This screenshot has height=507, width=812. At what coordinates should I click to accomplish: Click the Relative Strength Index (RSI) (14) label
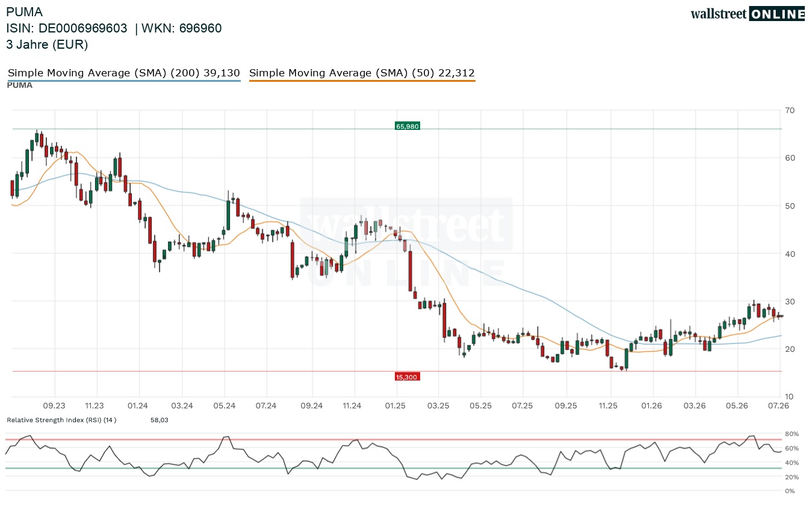[x=61, y=420]
